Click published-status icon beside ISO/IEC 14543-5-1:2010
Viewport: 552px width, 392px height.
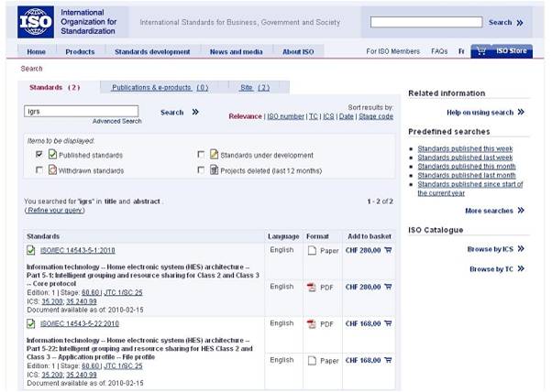(31, 250)
